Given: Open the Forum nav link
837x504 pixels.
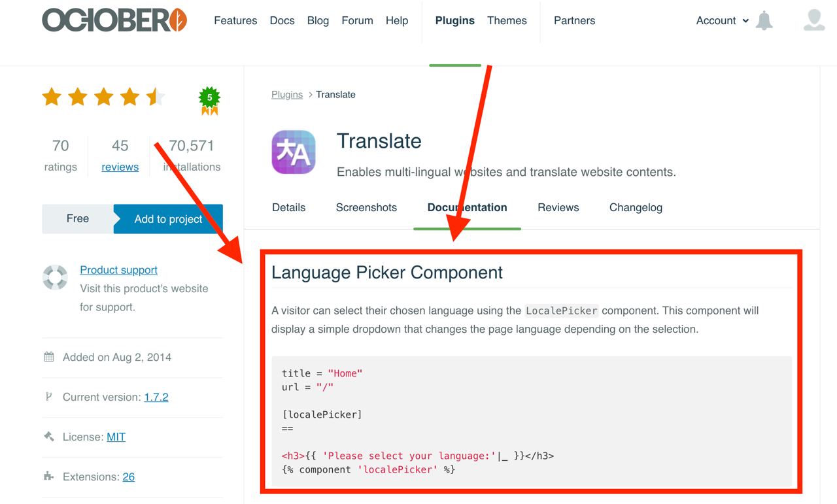Looking at the screenshot, I should 357,20.
